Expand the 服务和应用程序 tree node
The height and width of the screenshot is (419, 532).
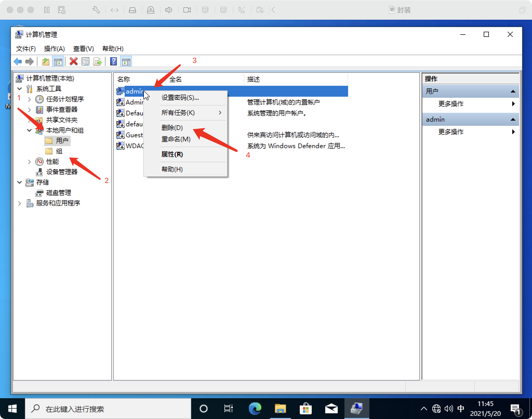19,203
